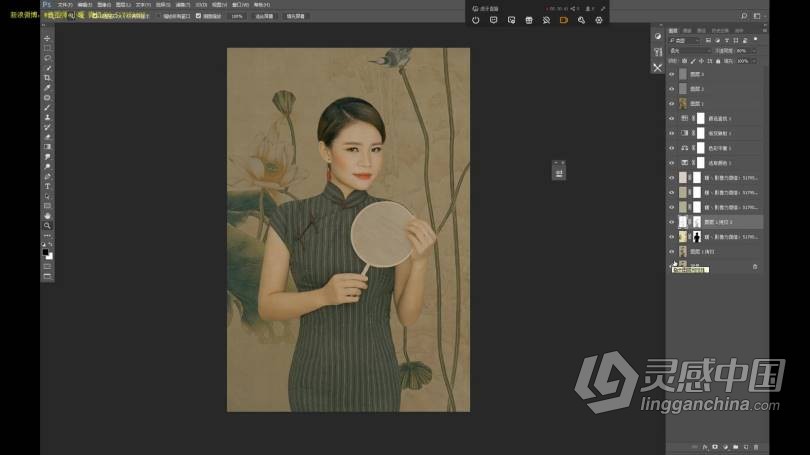The height and width of the screenshot is (455, 810).
Task: Toggle visibility of the gradient map adjustment layer
Action: click(672, 133)
